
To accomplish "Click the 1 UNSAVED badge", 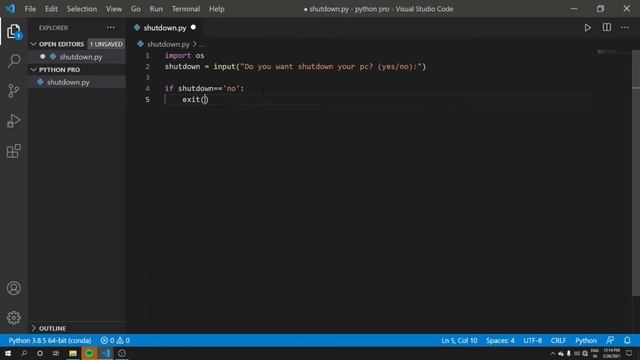I will (106, 44).
